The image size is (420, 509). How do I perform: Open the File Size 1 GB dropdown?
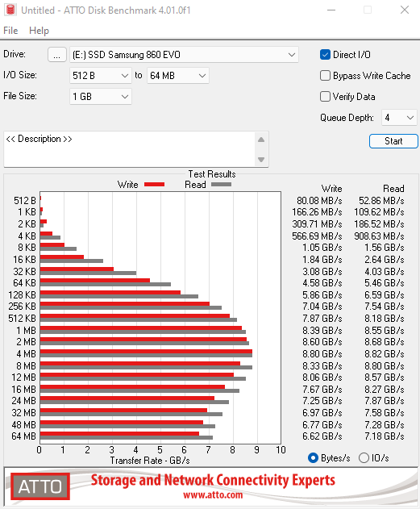click(101, 97)
